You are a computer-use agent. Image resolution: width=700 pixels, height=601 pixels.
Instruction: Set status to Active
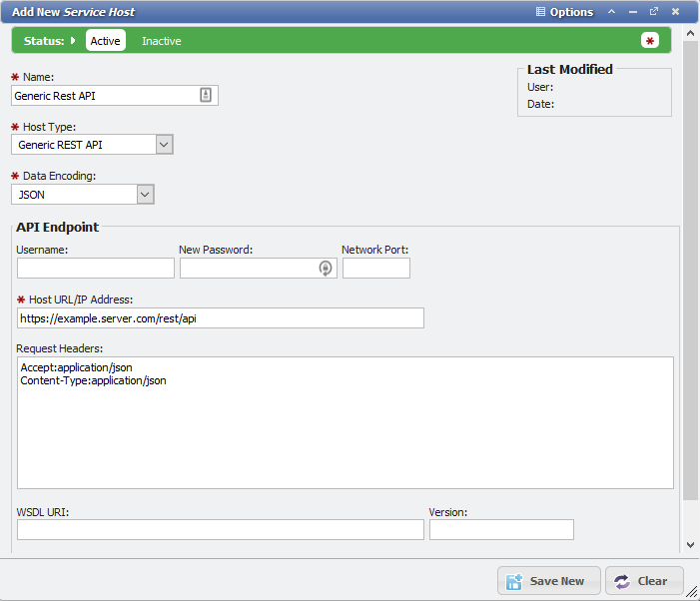105,41
